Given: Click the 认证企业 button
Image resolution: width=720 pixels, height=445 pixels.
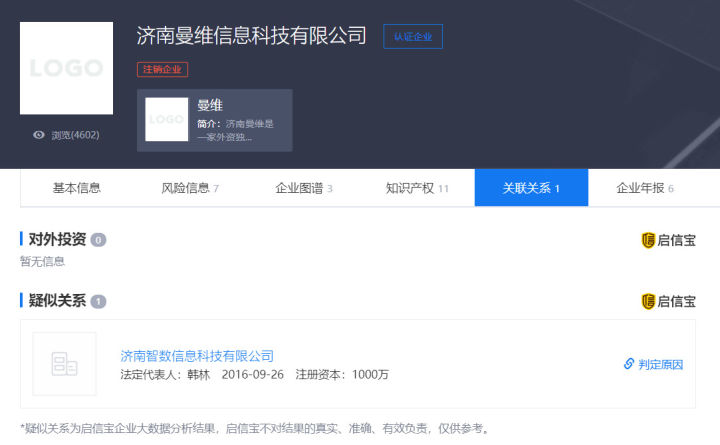Looking at the screenshot, I should click(413, 36).
